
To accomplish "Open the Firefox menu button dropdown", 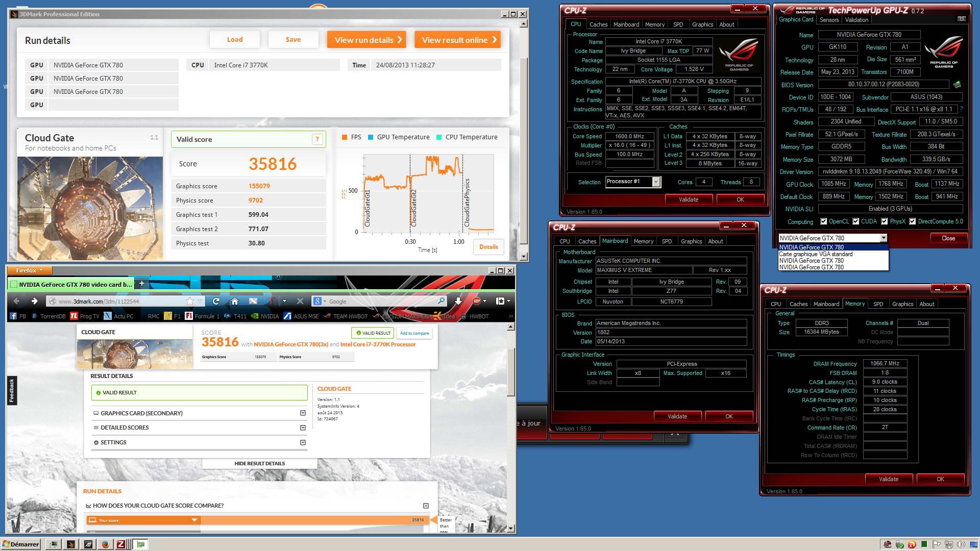I will point(29,270).
